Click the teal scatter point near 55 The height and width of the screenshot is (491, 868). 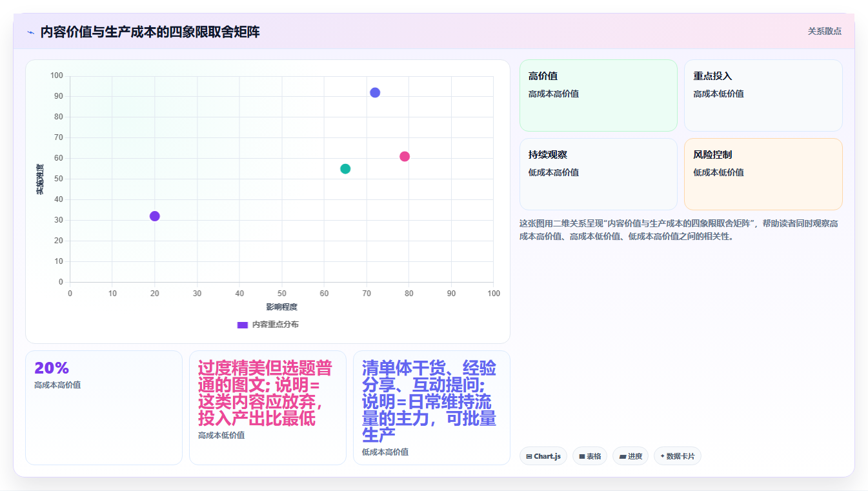[x=345, y=168]
